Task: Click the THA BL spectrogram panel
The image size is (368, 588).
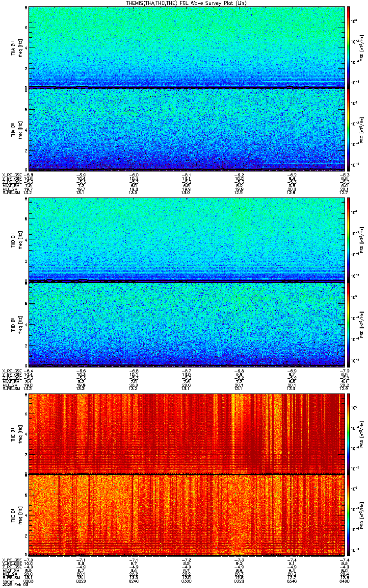Action: tap(187, 48)
